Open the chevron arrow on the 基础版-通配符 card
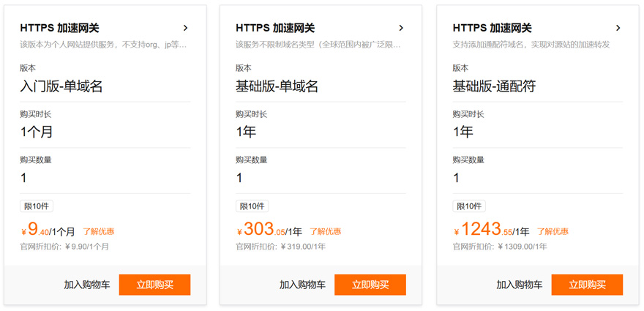Viewport: 644px width, 311px height. [618, 28]
